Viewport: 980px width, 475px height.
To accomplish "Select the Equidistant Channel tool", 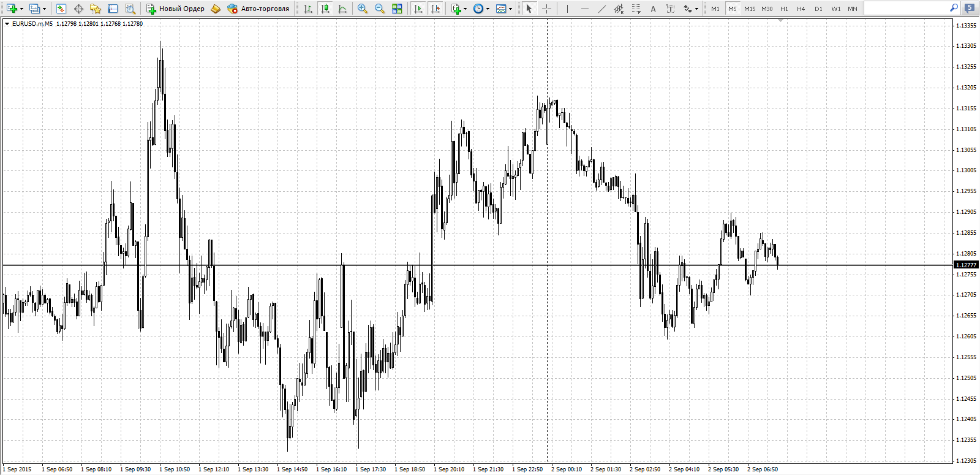I will (x=619, y=9).
